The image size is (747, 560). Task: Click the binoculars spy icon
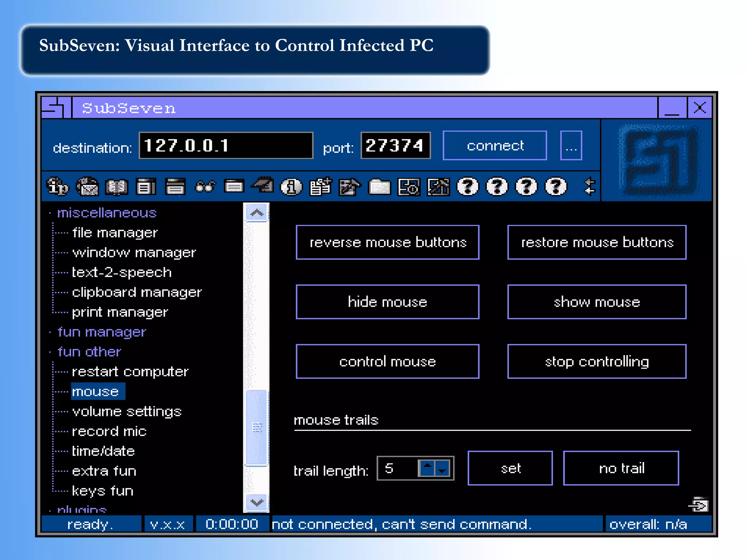click(x=205, y=187)
